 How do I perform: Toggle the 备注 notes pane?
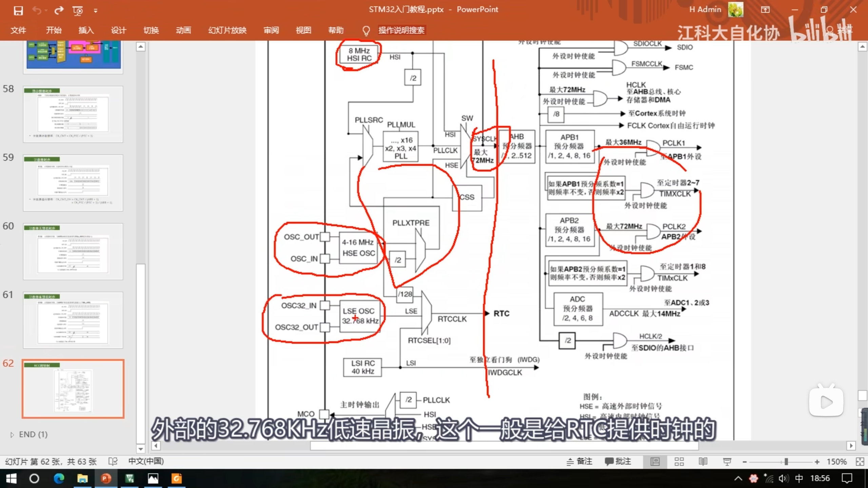[579, 462]
